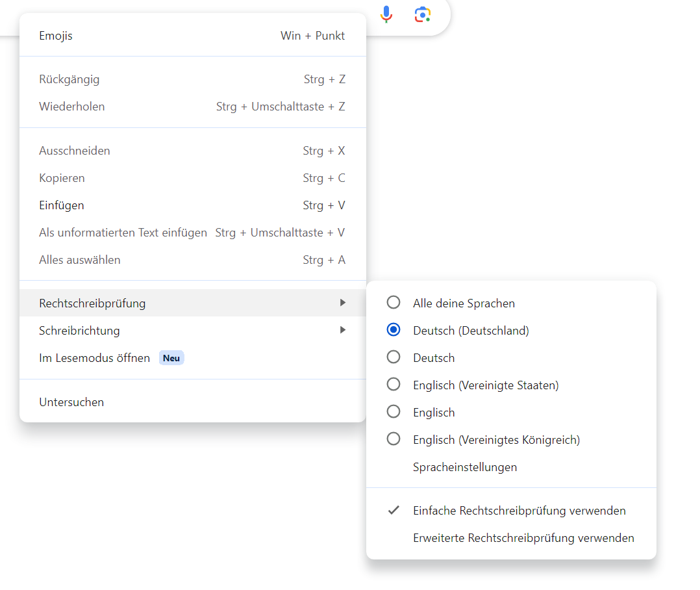Select Englisch (Vereinigtes Königreich) radio button
Viewport: 700px width, 590px height.
point(394,439)
